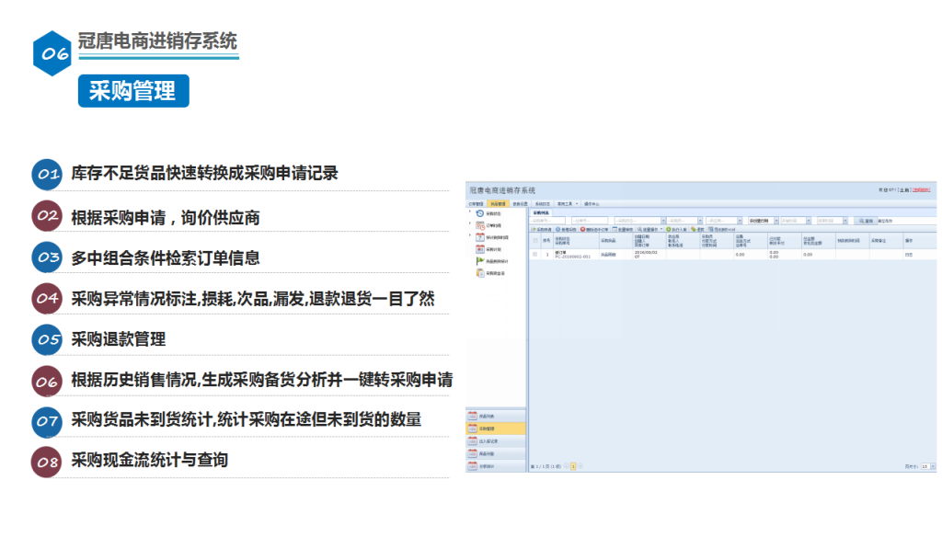Open the 系统日志 top menu item

pos(542,203)
